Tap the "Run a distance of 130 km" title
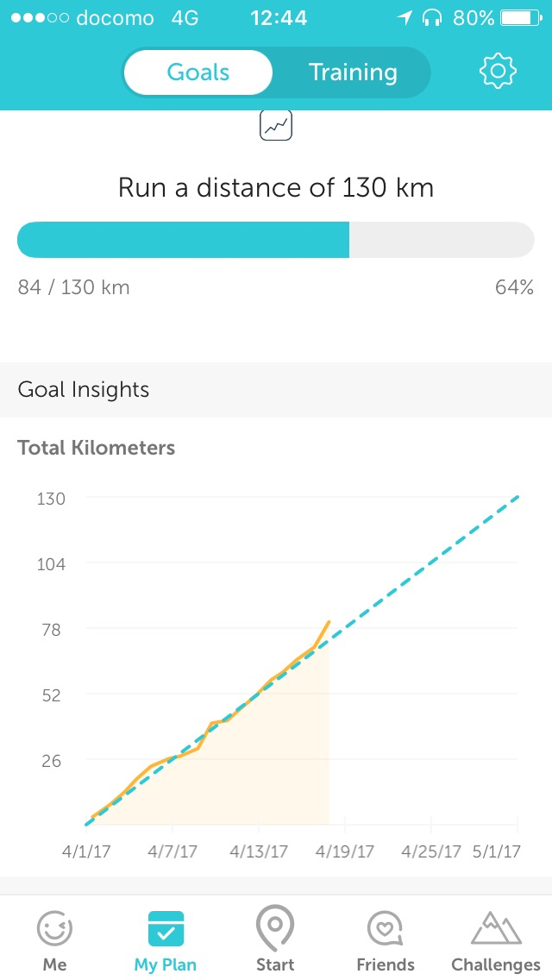The image size is (552, 980). tap(276, 187)
